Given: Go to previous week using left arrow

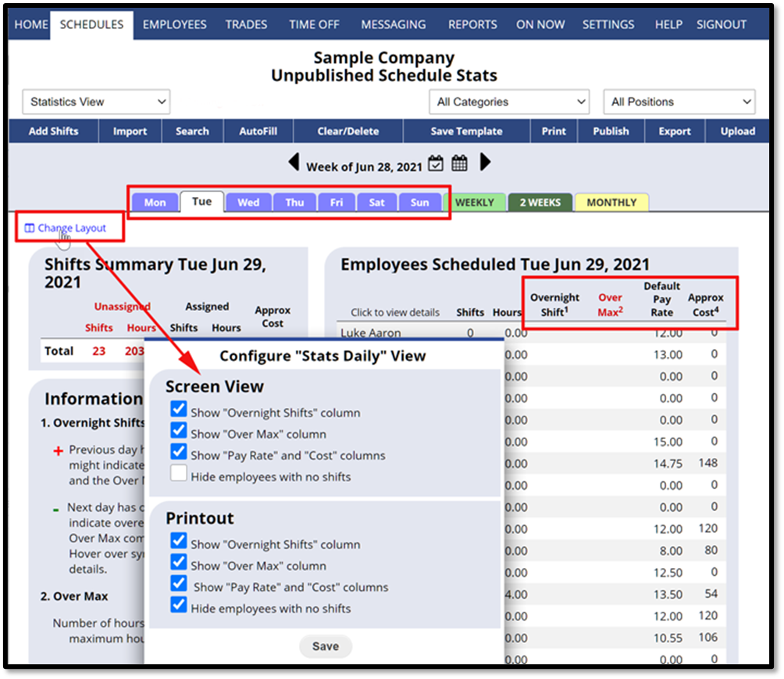Looking at the screenshot, I should [x=294, y=163].
